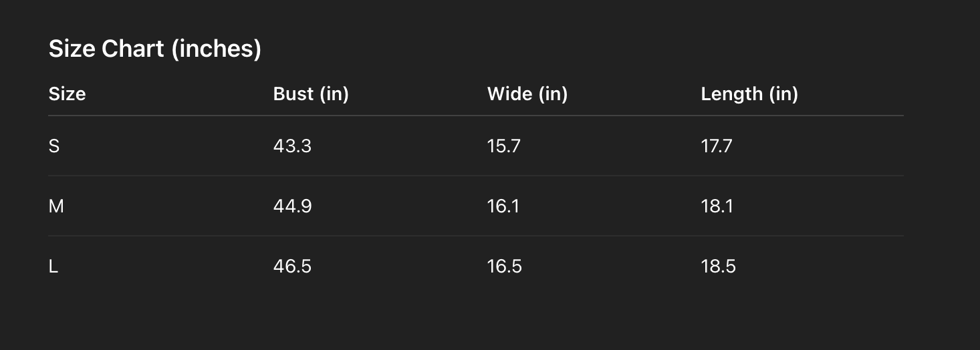980x350 pixels.
Task: Select the 44.9 bust value
Action: pyautogui.click(x=292, y=206)
